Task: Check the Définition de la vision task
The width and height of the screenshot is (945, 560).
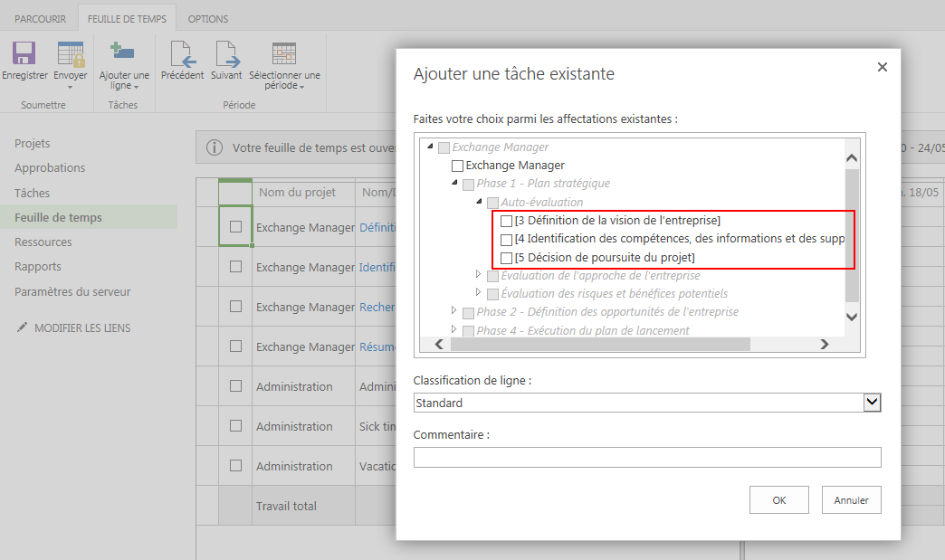Action: click(506, 221)
